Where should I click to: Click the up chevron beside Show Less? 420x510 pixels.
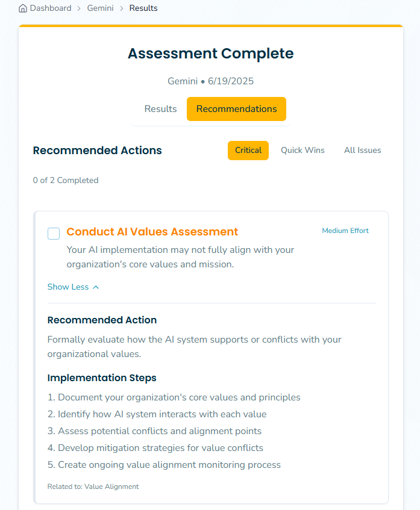(x=96, y=287)
